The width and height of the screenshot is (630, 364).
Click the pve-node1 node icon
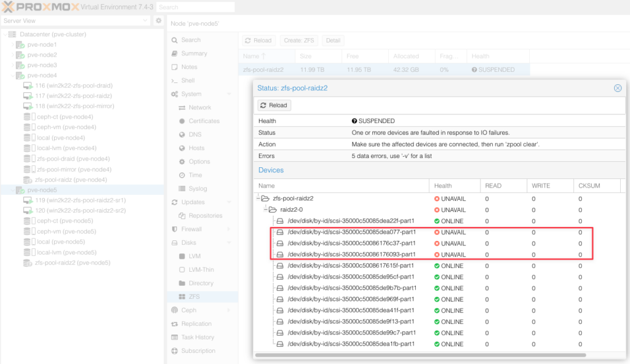pyautogui.click(x=20, y=45)
